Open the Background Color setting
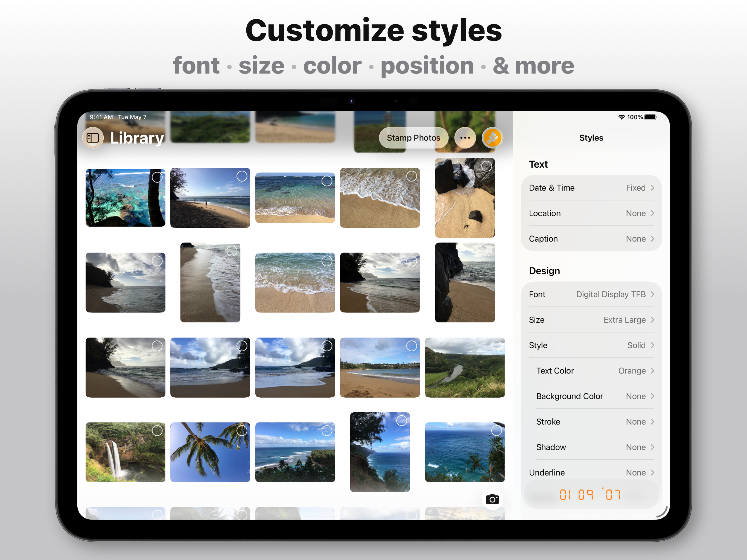This screenshot has width=747, height=560. 594,396
